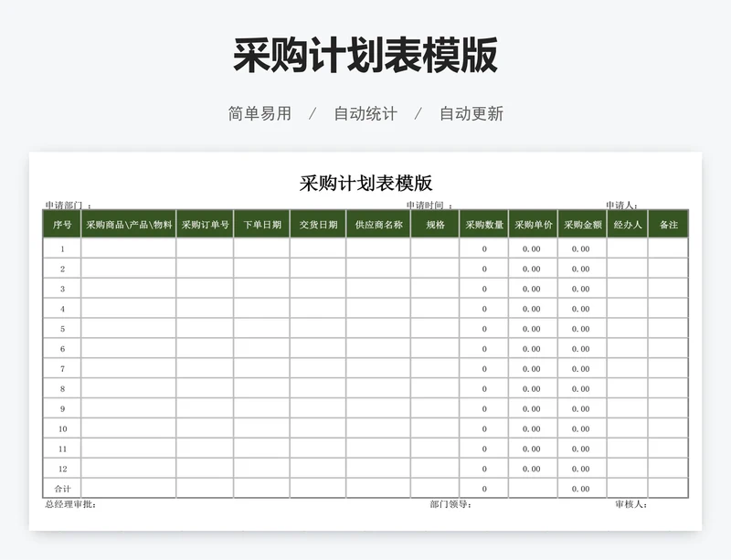Click empty 供应商名称 cell in row 6
This screenshot has height=560, width=731.
378,349
